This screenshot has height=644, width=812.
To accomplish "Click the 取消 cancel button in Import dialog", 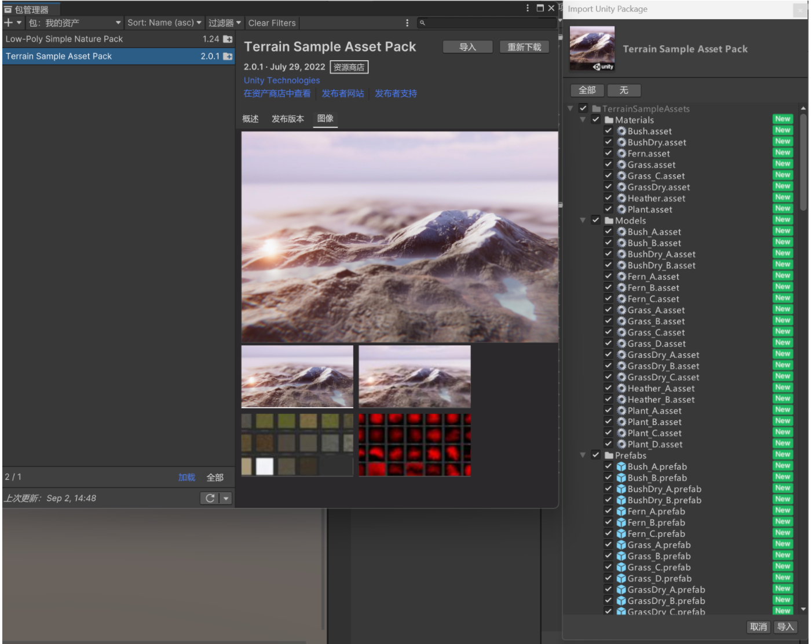I will tap(758, 627).
